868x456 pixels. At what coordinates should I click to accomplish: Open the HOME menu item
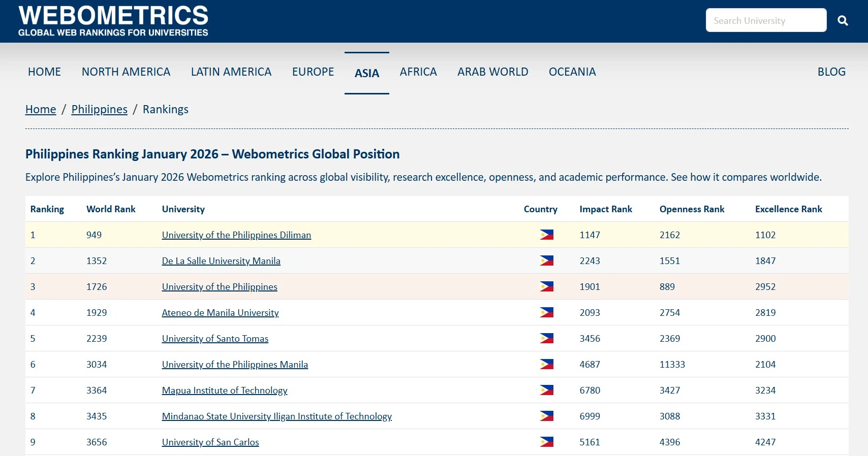[44, 72]
